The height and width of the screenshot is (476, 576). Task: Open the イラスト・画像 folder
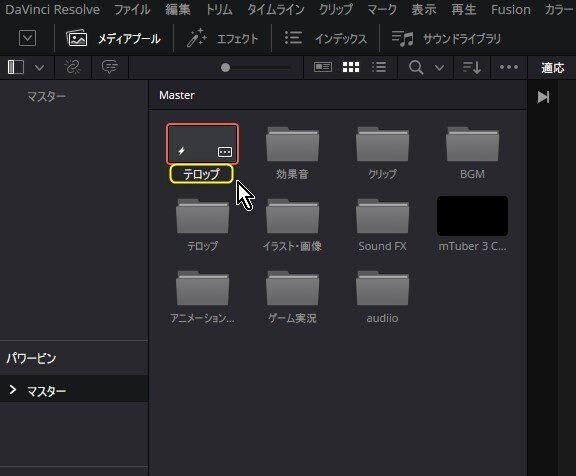[292, 216]
